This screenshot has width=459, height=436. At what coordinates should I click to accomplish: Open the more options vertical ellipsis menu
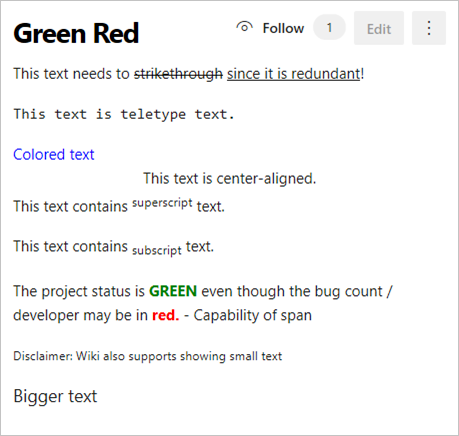click(x=429, y=28)
